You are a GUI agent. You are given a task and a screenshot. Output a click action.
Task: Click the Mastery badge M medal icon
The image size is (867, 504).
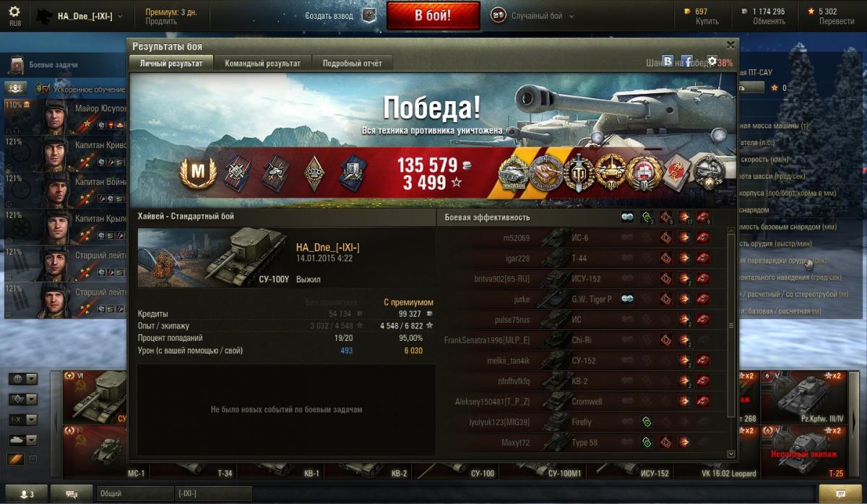click(x=195, y=171)
